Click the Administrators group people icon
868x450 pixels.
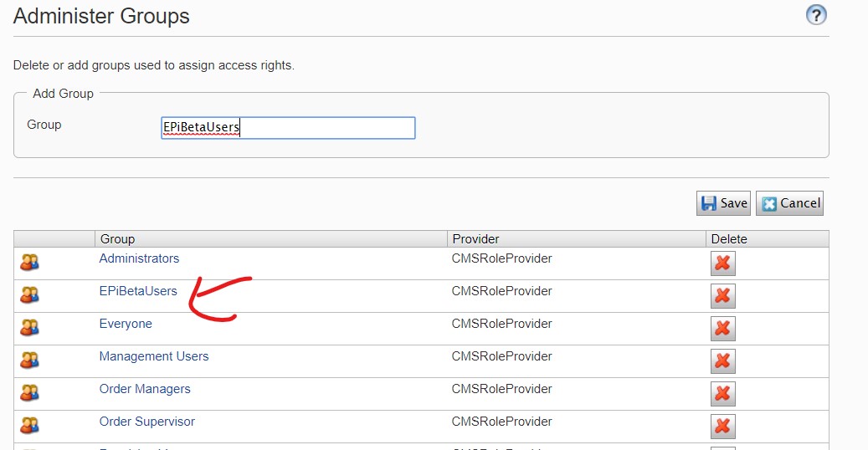pos(29,262)
